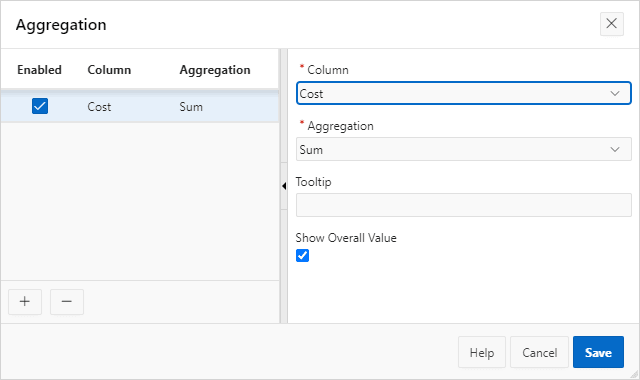Select the Cost cell in list

tap(99, 107)
